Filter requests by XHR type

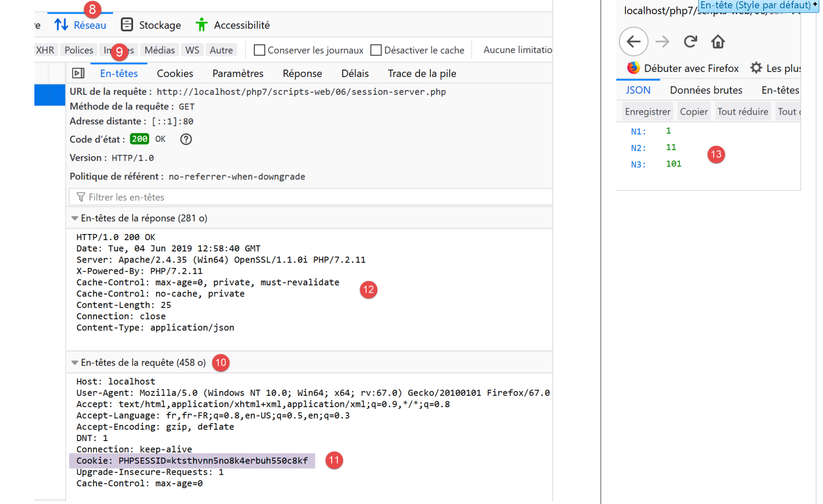[x=45, y=50]
